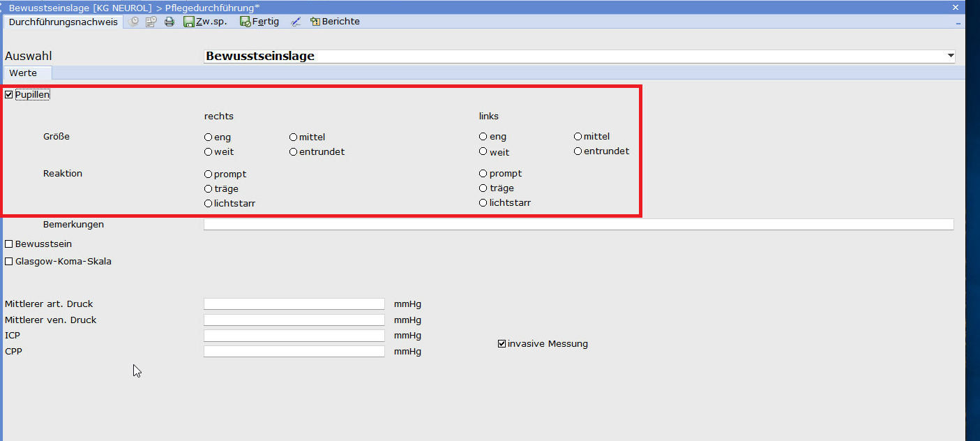Collapse panel with the small minus icon
The width and height of the screenshot is (980, 441).
[x=958, y=22]
